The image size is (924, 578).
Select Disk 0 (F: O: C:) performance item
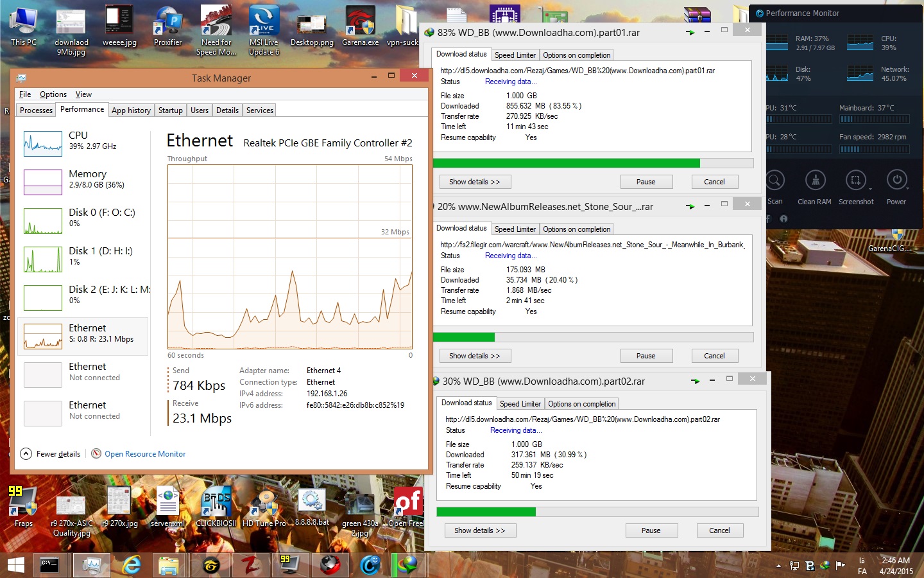coord(83,221)
